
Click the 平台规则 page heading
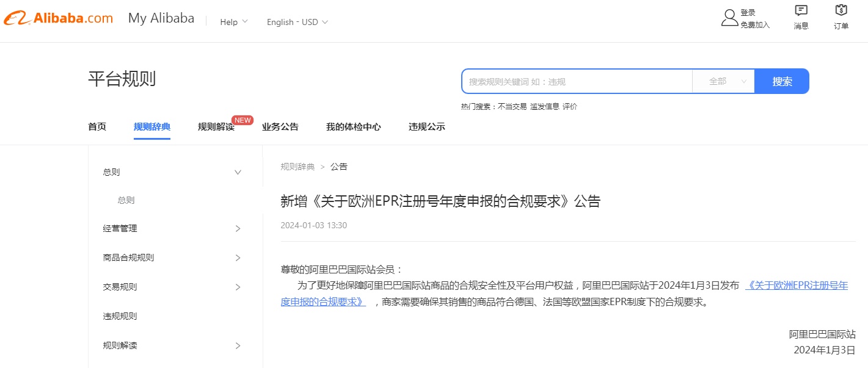pos(122,79)
